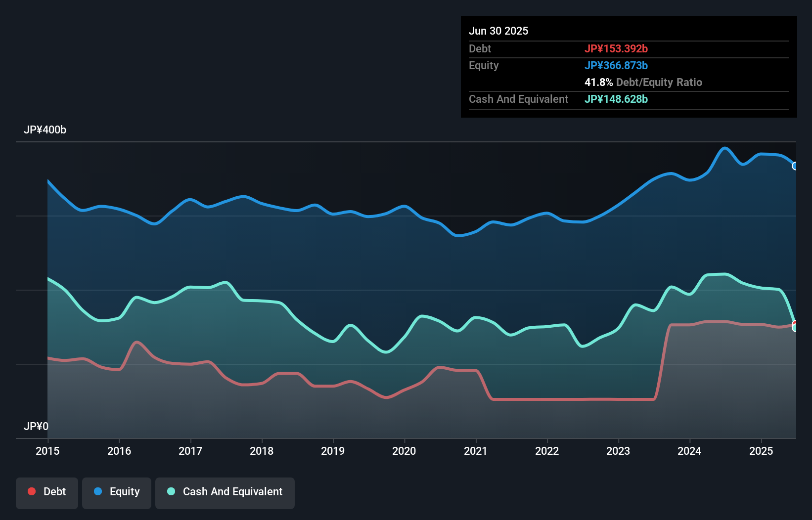Click the 2020 x-axis year label
The height and width of the screenshot is (520, 812).
pyautogui.click(x=404, y=451)
